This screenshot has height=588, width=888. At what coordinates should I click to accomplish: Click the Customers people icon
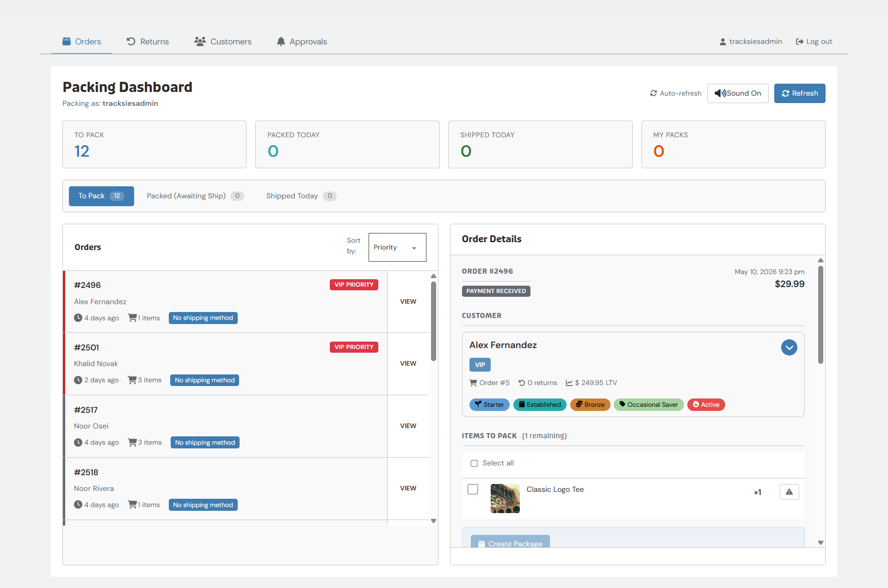(x=200, y=41)
